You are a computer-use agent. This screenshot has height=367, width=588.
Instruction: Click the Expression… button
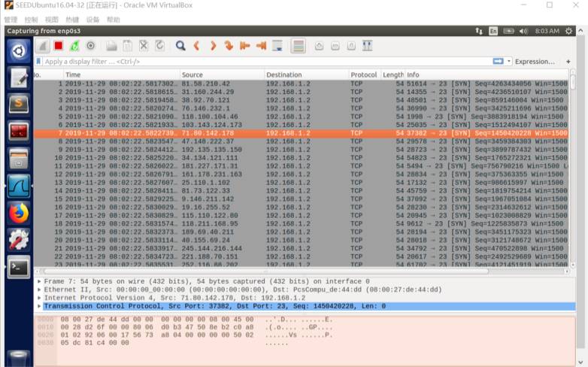click(x=535, y=62)
